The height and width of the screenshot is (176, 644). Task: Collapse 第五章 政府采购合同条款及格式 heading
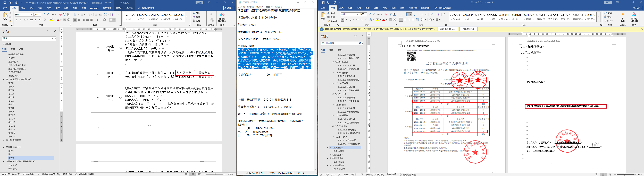click(x=4, y=162)
